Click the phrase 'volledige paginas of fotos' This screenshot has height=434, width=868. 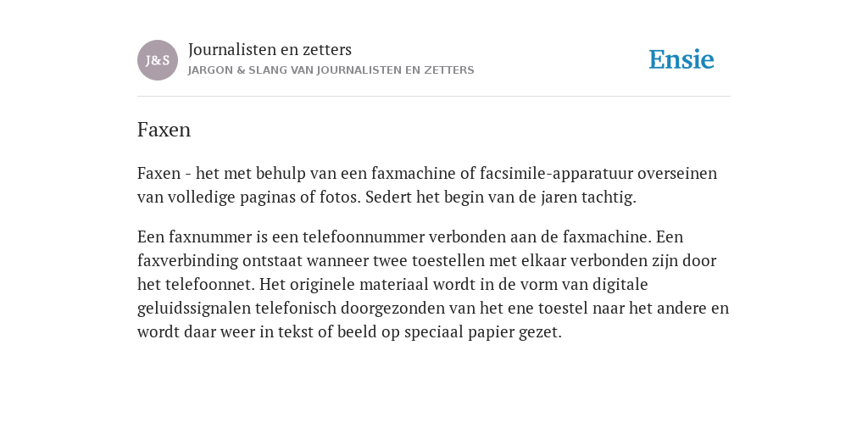264,197
